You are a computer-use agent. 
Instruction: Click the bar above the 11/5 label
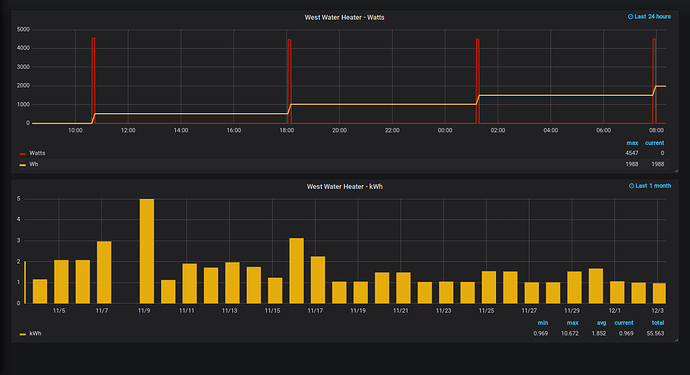(61, 282)
